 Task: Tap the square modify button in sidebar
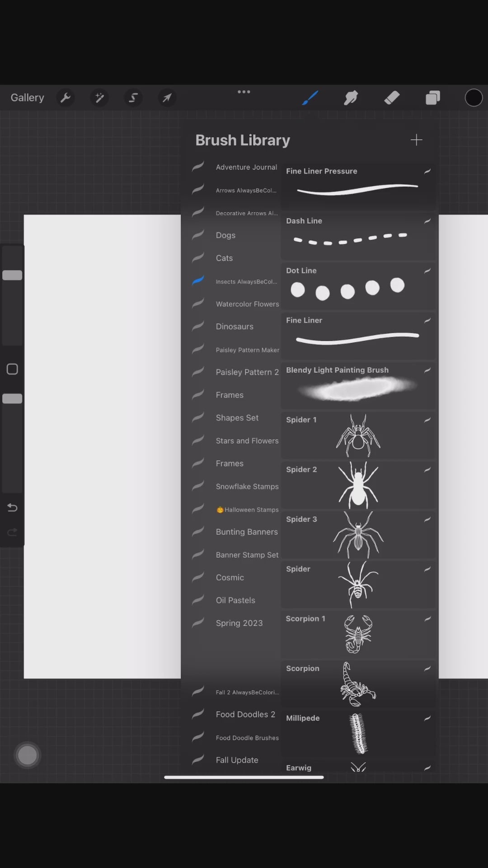[12, 369]
